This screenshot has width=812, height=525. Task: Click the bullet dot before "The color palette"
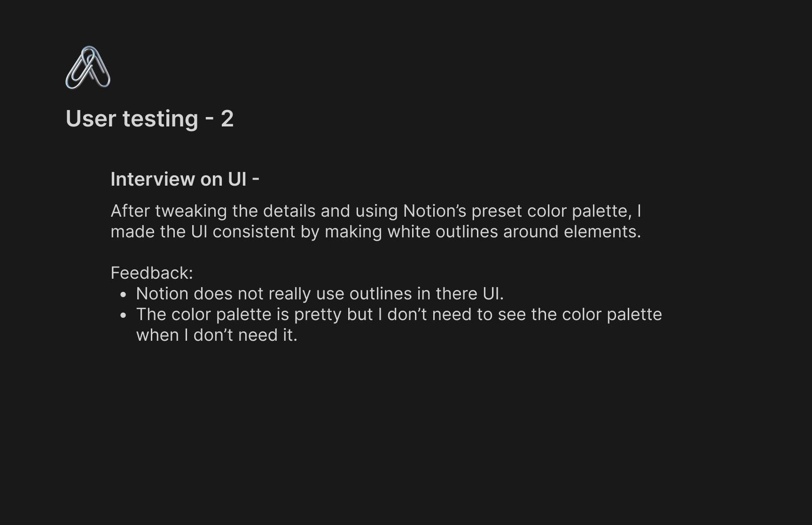coord(124,315)
